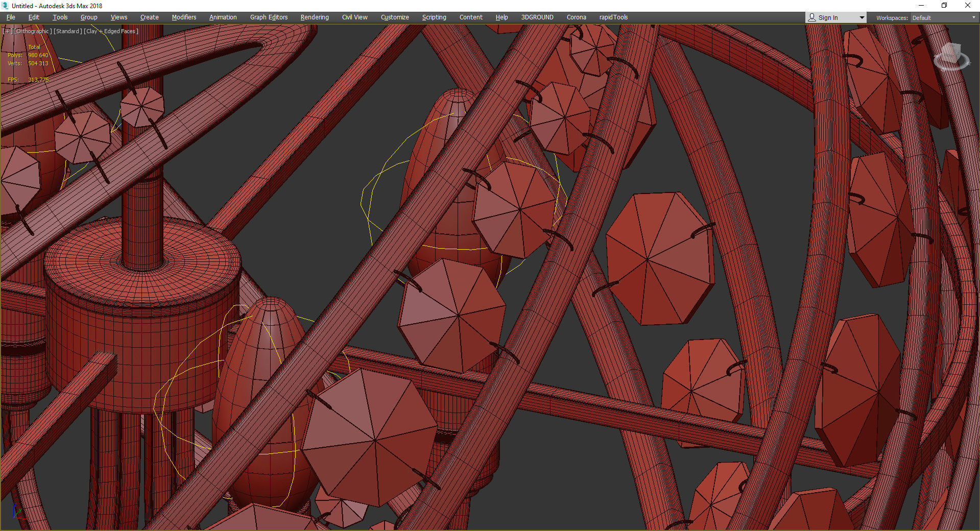Click the 3ds Max application icon
Image resolution: width=980 pixels, height=531 pixels.
point(5,6)
